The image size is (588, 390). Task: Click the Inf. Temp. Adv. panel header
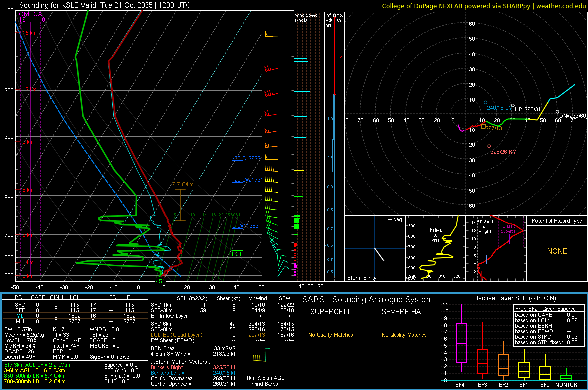[334, 20]
